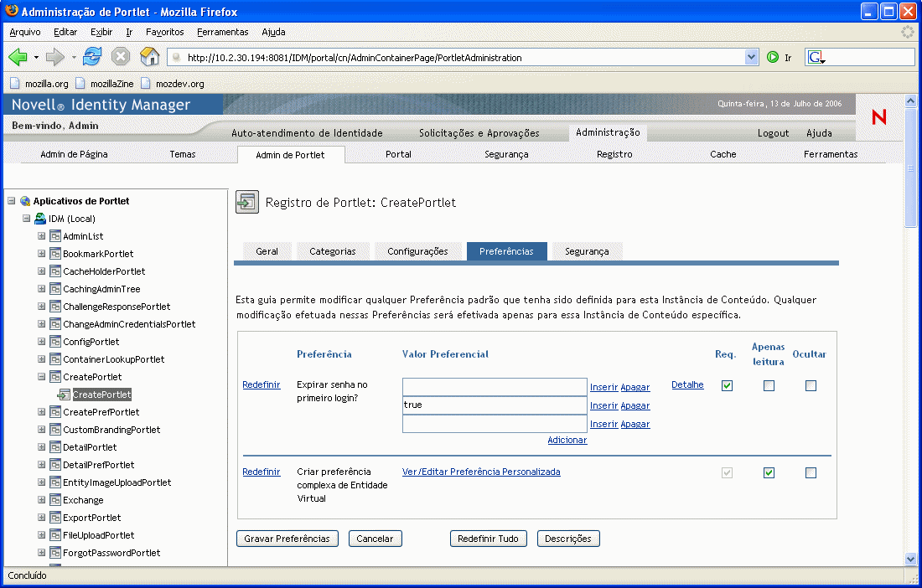
Task: Click the BookmarkPortlet icon in tree
Action: coord(55,254)
